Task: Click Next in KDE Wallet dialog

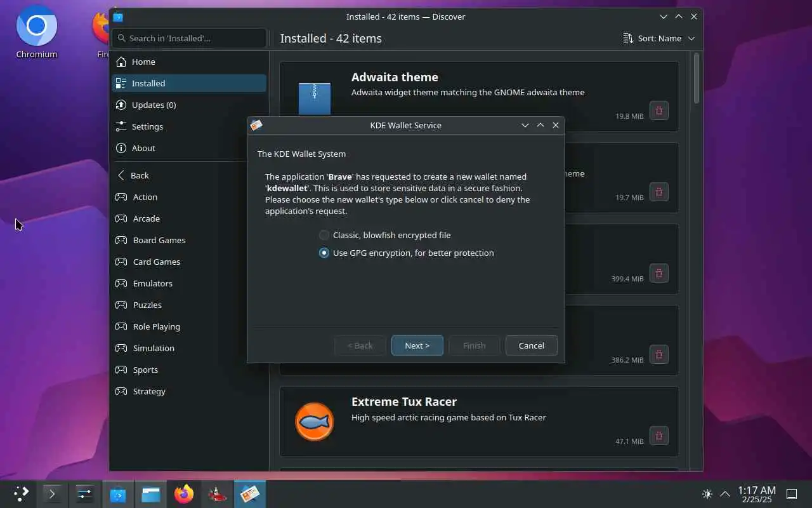Action: point(417,345)
